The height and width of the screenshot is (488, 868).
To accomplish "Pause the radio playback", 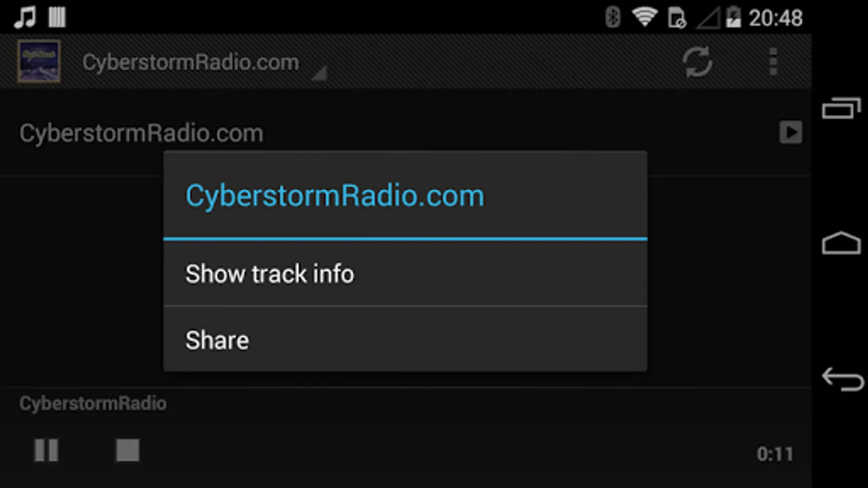I will click(46, 450).
